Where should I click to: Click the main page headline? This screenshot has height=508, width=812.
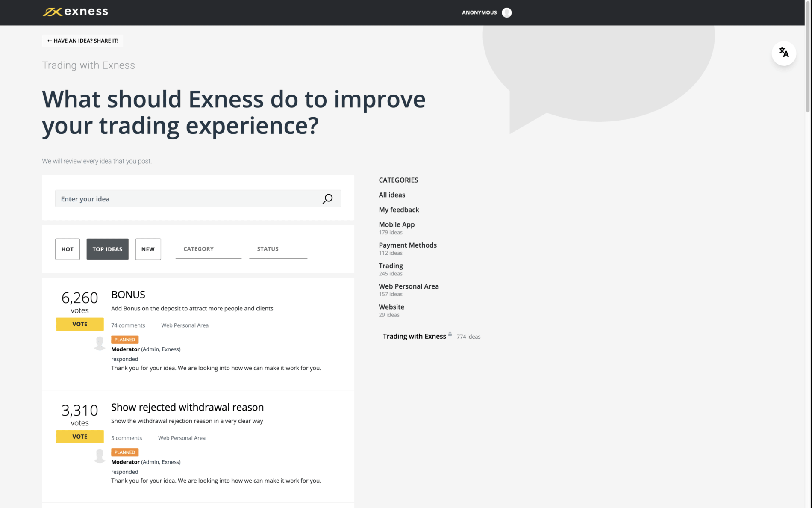[x=234, y=112]
